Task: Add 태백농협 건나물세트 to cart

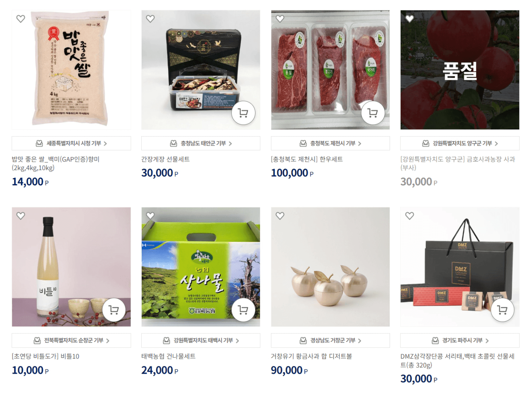Action: tap(243, 310)
